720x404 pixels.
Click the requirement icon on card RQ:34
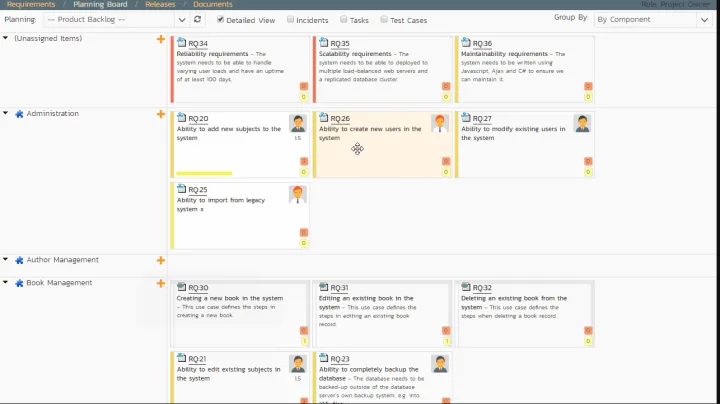(x=181, y=44)
